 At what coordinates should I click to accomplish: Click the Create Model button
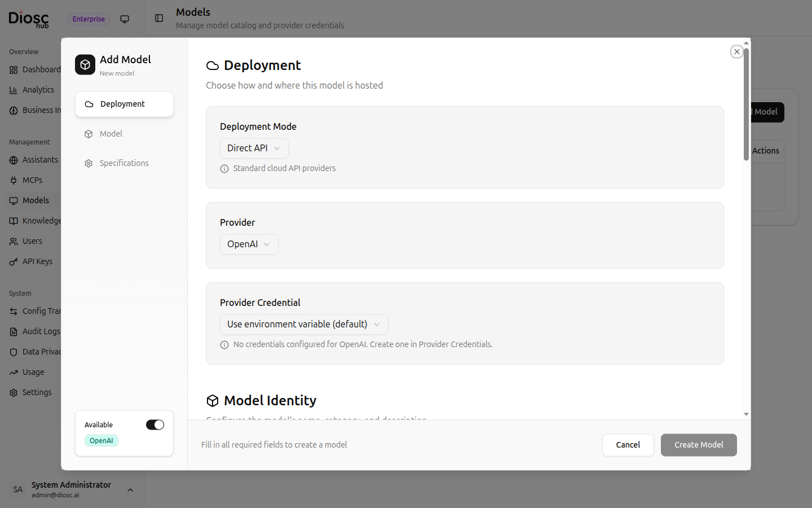pyautogui.click(x=699, y=445)
